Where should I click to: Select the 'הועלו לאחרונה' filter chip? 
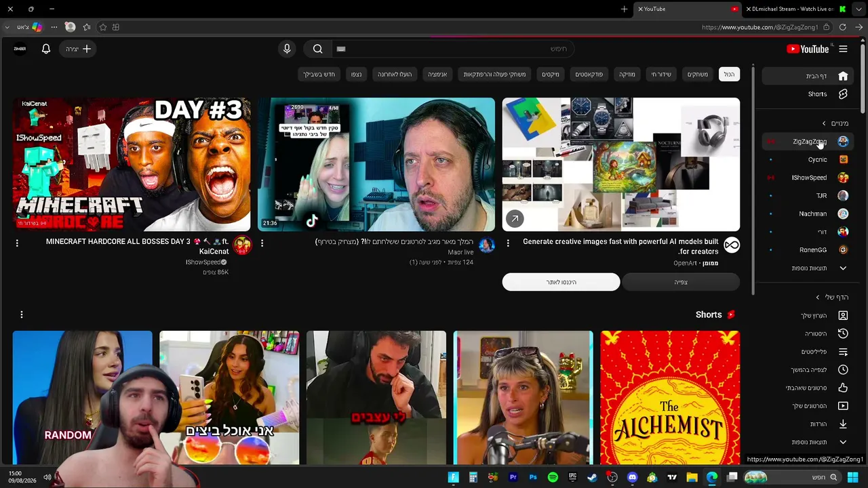(x=395, y=75)
